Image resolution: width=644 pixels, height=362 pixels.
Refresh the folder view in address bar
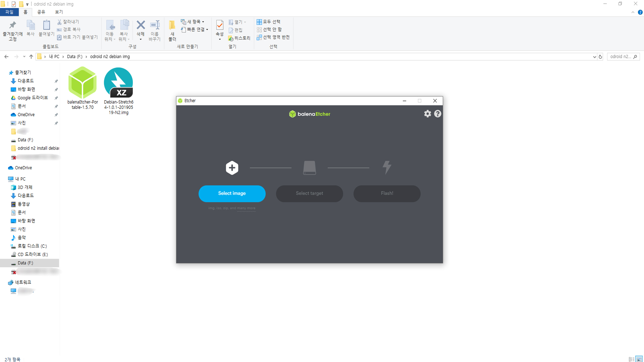600,57
